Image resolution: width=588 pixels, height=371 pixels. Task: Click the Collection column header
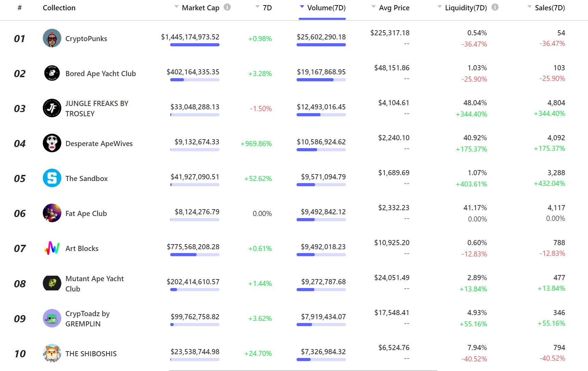(x=59, y=8)
